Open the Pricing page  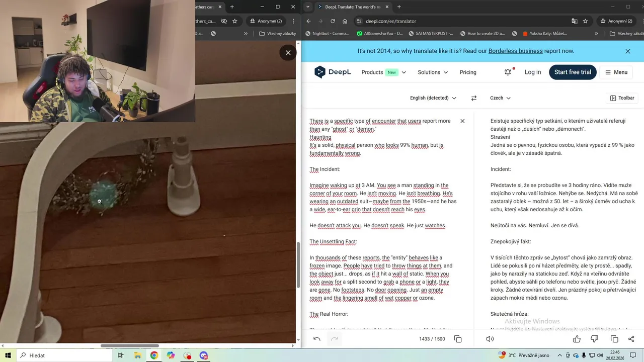coord(468,72)
